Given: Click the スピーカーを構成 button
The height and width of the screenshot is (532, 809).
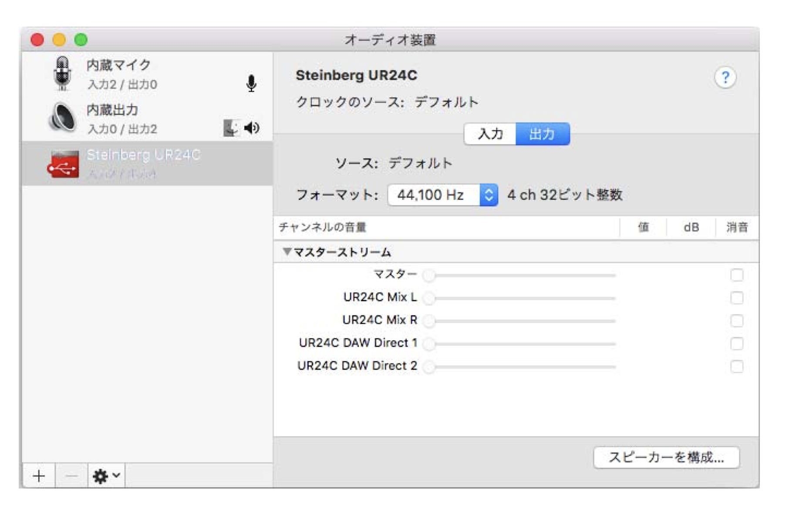Looking at the screenshot, I should point(666,458).
